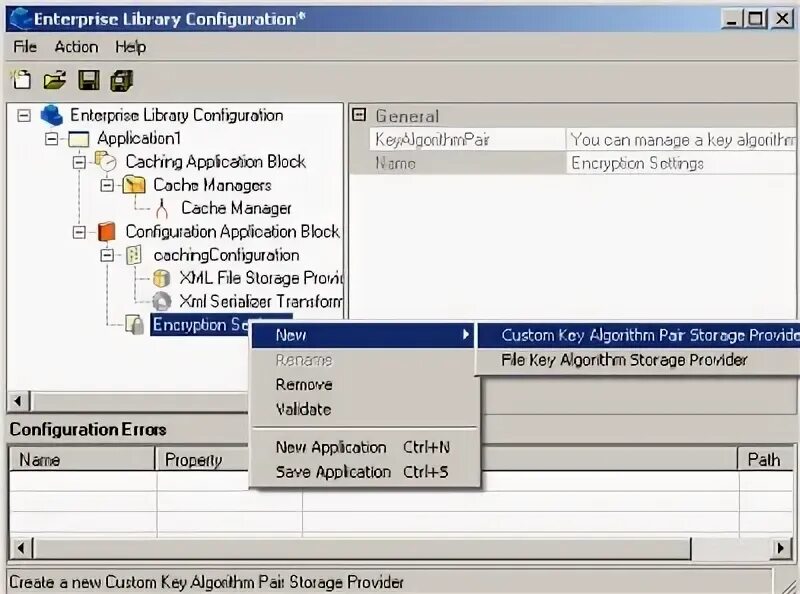Click the New Application toolbar icon

coord(21,80)
